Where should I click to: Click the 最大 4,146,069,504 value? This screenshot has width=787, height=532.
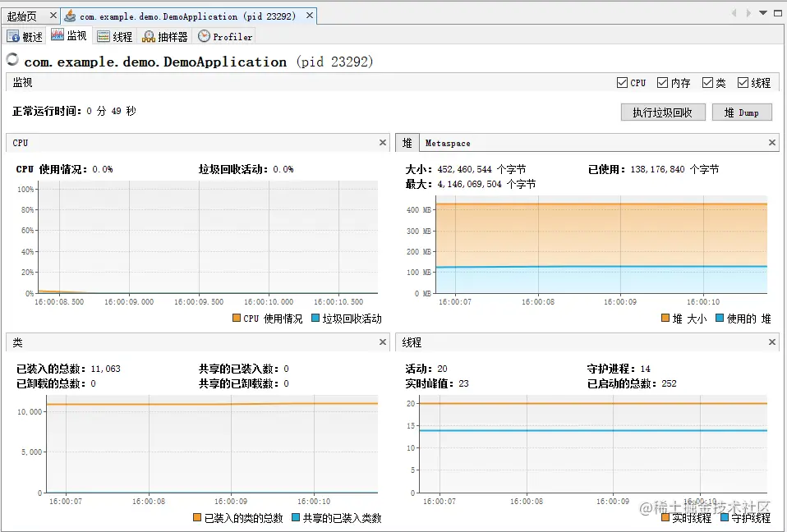[x=469, y=184]
